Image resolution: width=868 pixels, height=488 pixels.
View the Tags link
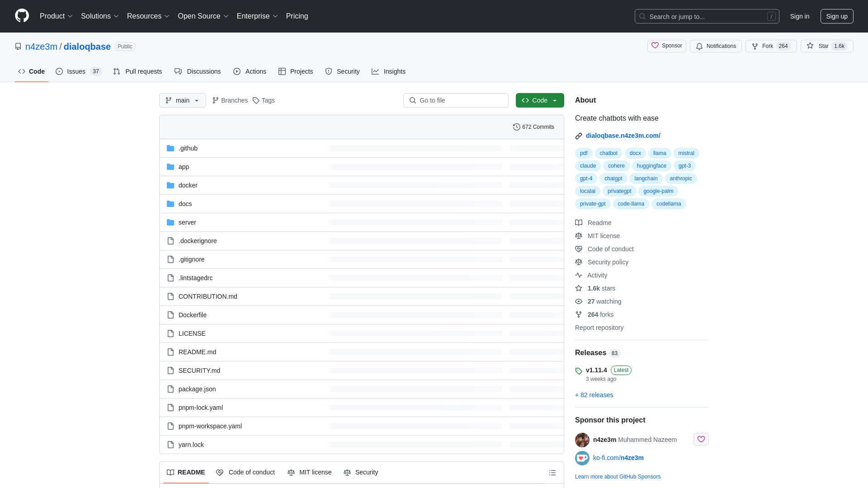click(264, 100)
